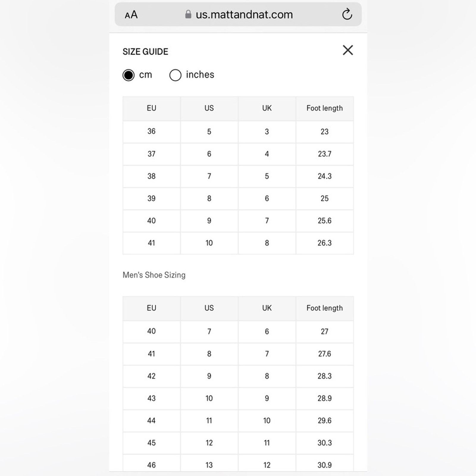Tap the padlock security icon
Viewport: 476px width, 476px height.
point(188,14)
